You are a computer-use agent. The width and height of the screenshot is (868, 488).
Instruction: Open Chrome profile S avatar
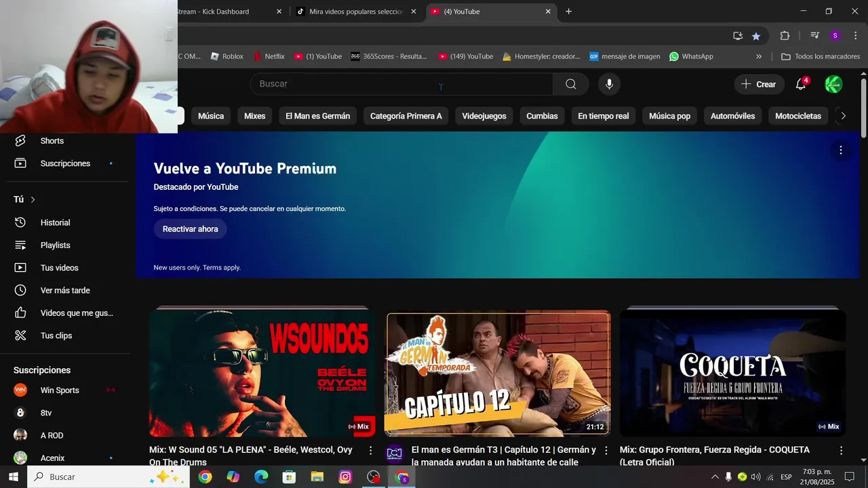(x=835, y=35)
